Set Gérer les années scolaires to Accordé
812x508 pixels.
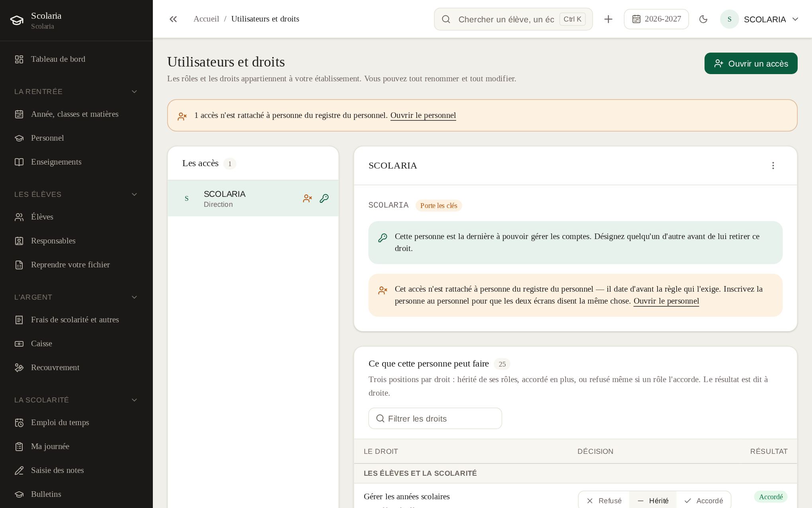click(x=703, y=500)
